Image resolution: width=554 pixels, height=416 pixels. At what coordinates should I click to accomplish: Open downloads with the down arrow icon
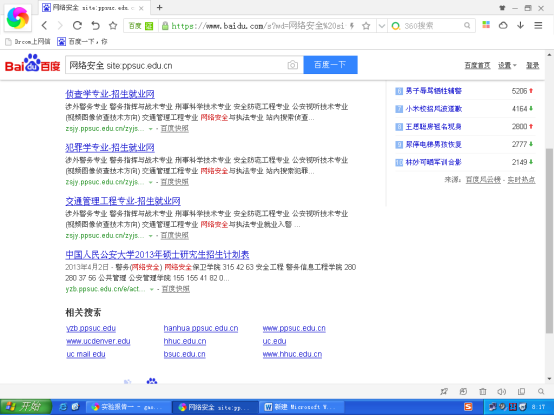click(x=520, y=25)
